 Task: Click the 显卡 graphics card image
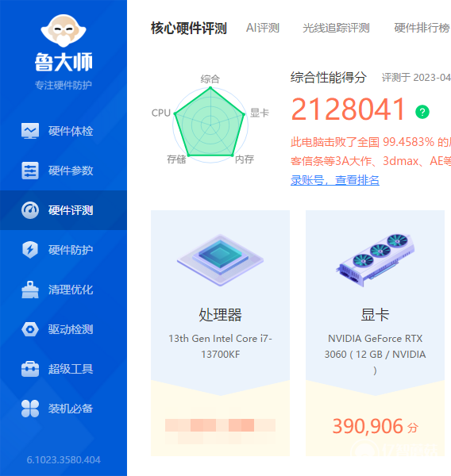(x=376, y=260)
